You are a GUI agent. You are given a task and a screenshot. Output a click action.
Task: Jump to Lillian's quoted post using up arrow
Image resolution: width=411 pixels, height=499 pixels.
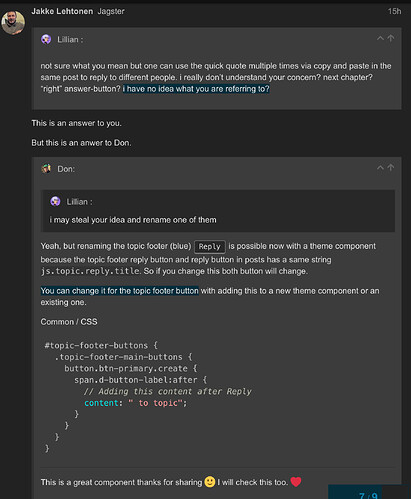(x=391, y=38)
